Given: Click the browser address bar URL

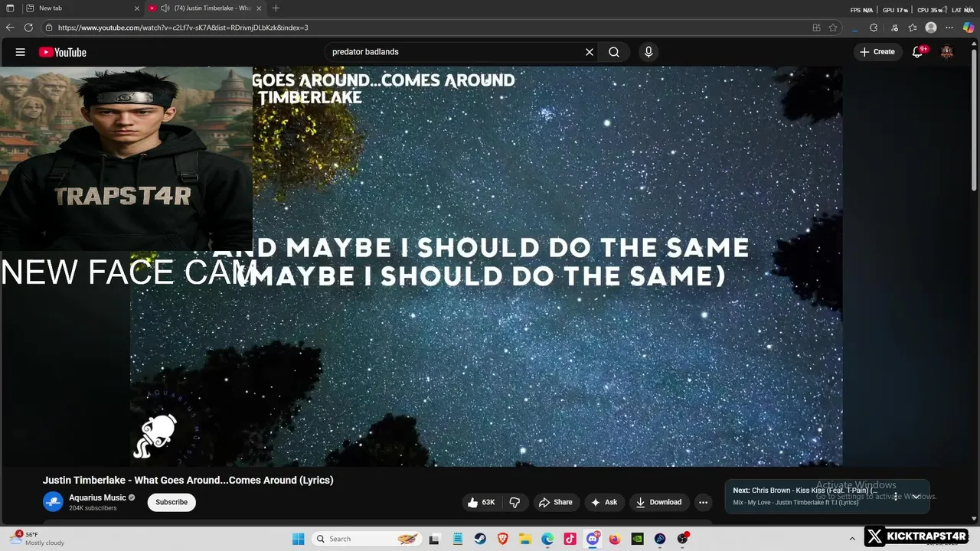Looking at the screenshot, I should click(x=183, y=28).
